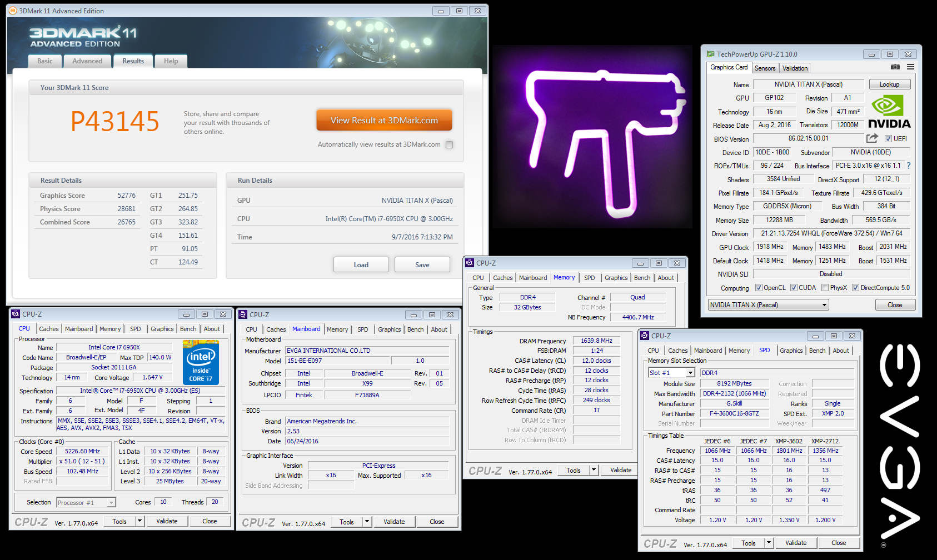This screenshot has width=937, height=560.
Task: Click the Lookup button in GPU-Z
Action: pos(889,84)
